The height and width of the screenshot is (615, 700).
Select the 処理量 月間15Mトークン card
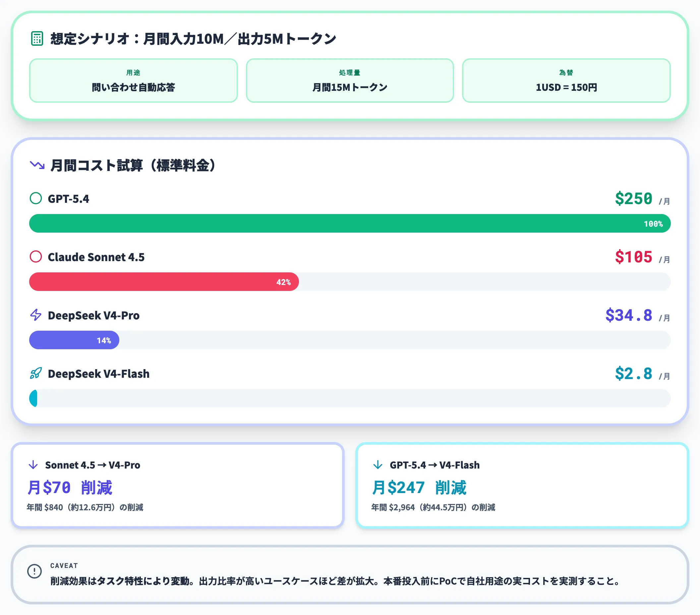[350, 81]
